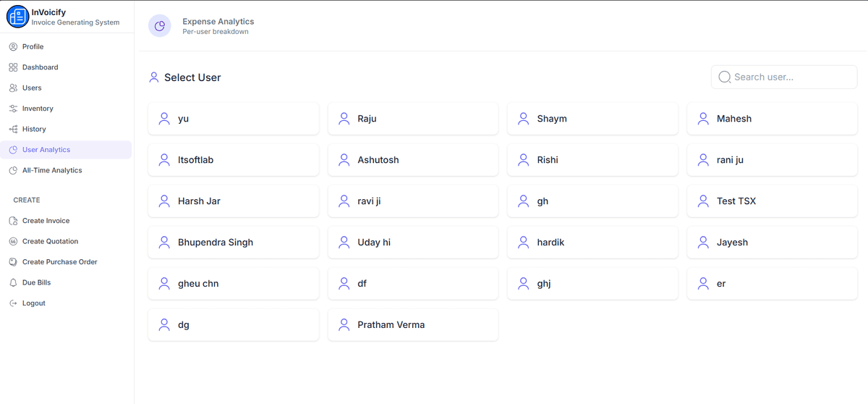868x404 pixels.
Task: Click the Due Bills bell icon
Action: [13, 283]
